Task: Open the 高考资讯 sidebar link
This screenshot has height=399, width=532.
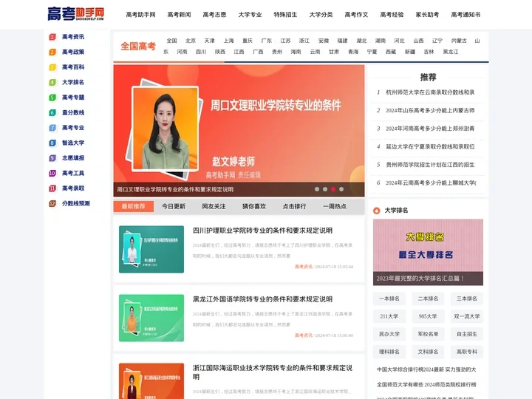Action: [73, 37]
